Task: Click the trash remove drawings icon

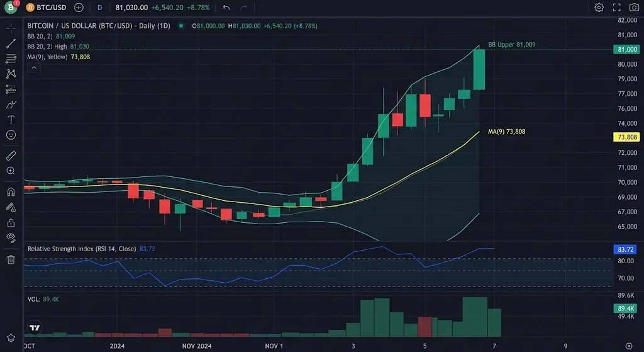Action: coord(11,259)
